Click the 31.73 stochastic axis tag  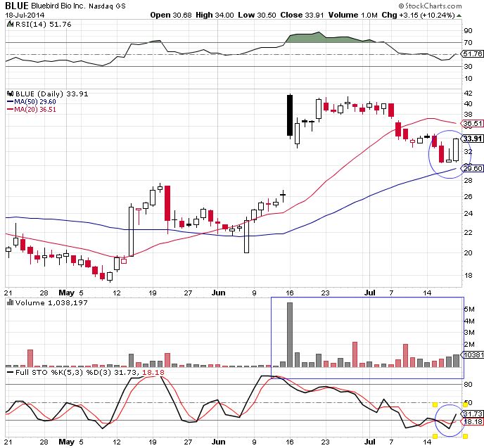473,414
